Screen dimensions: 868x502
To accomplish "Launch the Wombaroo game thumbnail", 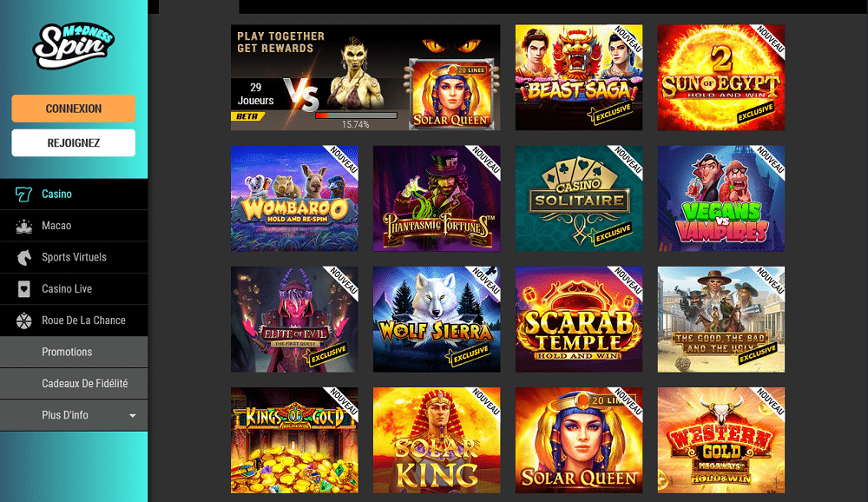I will (x=294, y=198).
